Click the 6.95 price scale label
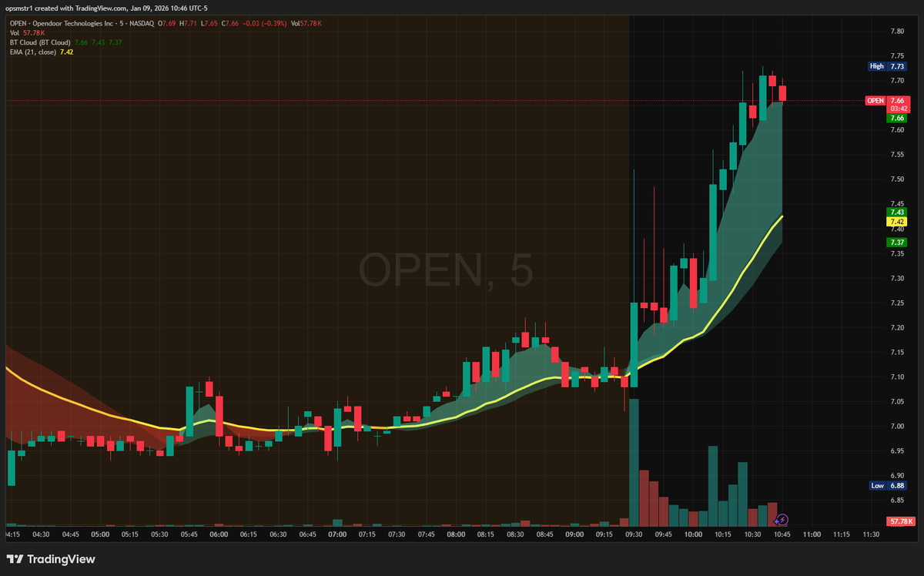This screenshot has height=576, width=924. [897, 450]
